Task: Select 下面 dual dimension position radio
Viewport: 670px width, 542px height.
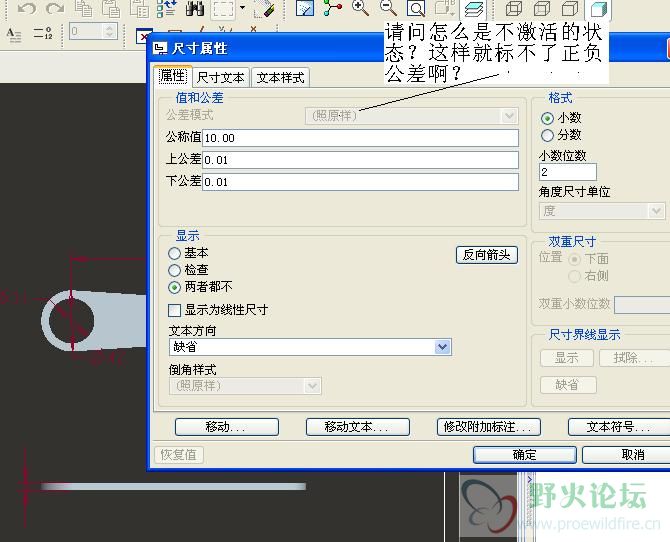Action: (574, 259)
